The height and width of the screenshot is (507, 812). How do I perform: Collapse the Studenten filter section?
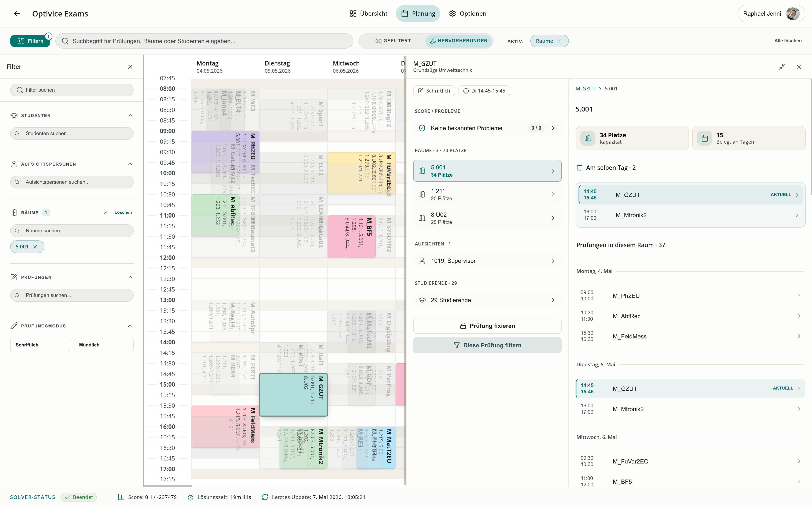coord(130,115)
